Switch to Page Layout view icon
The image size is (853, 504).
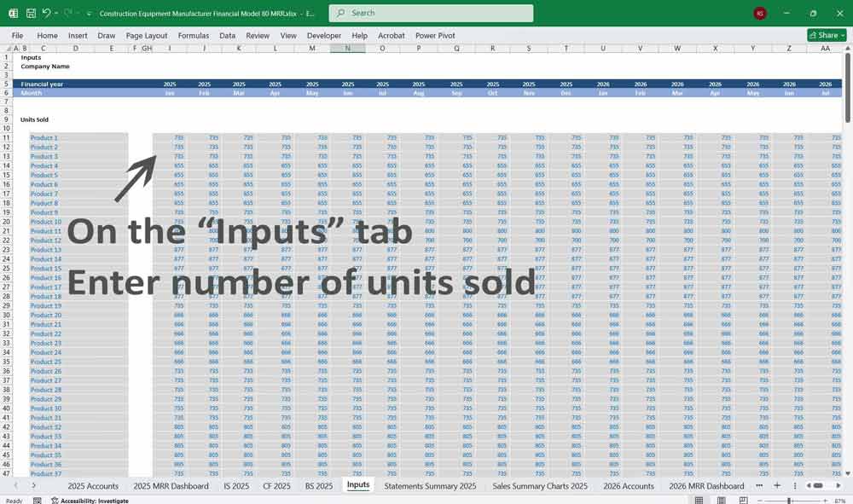coord(721,501)
